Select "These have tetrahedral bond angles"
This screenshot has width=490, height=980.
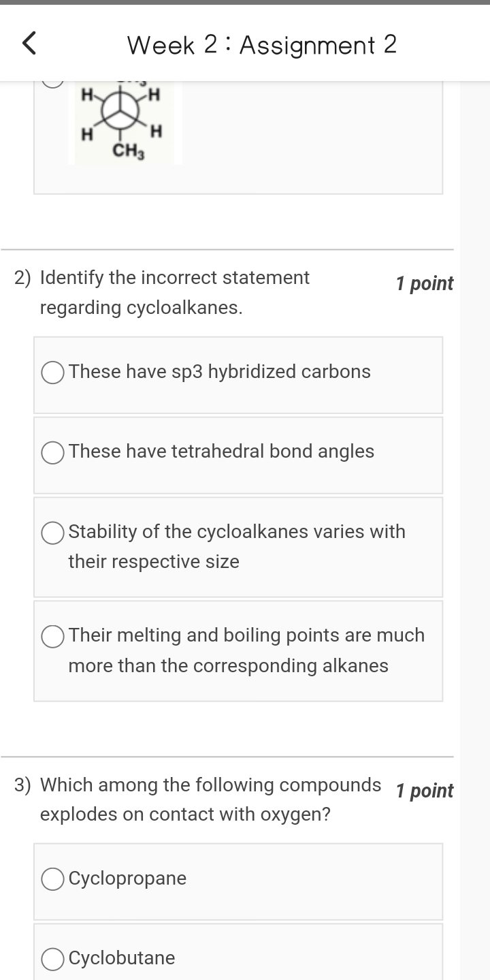pos(52,452)
